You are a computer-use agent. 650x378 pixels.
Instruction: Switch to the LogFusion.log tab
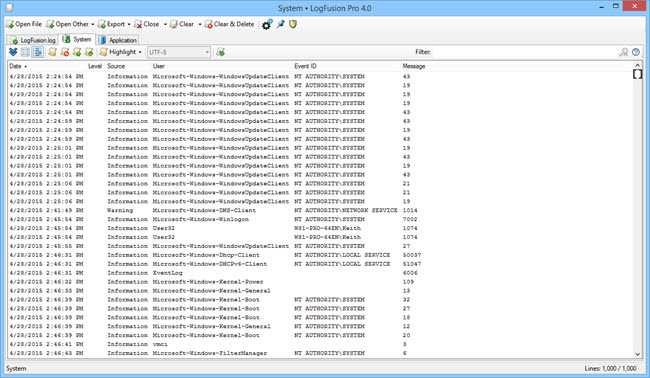[x=33, y=40]
